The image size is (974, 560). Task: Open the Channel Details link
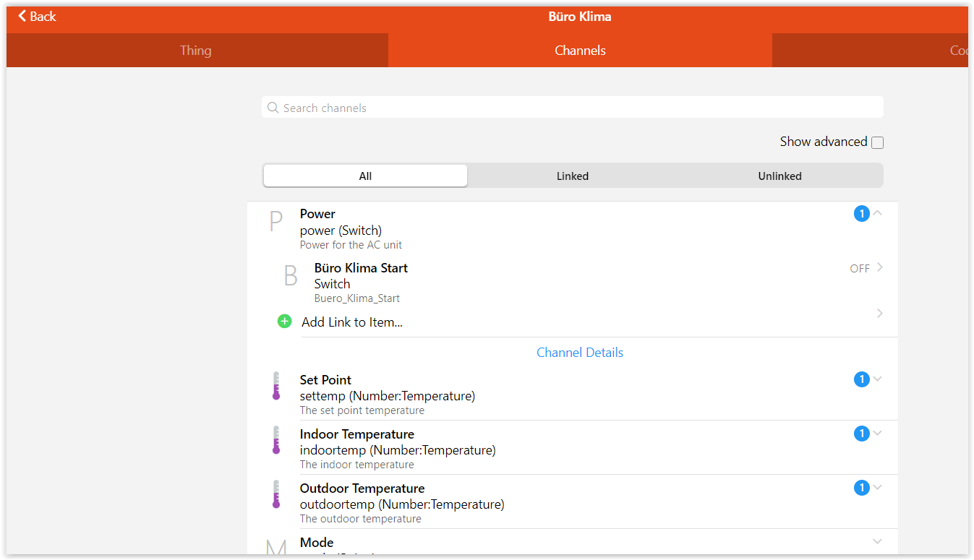[x=579, y=353]
